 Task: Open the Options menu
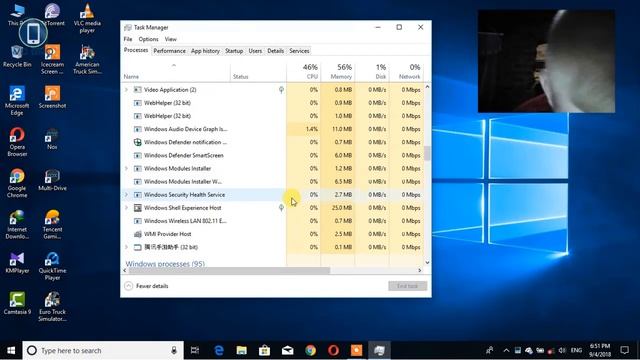pyautogui.click(x=148, y=39)
